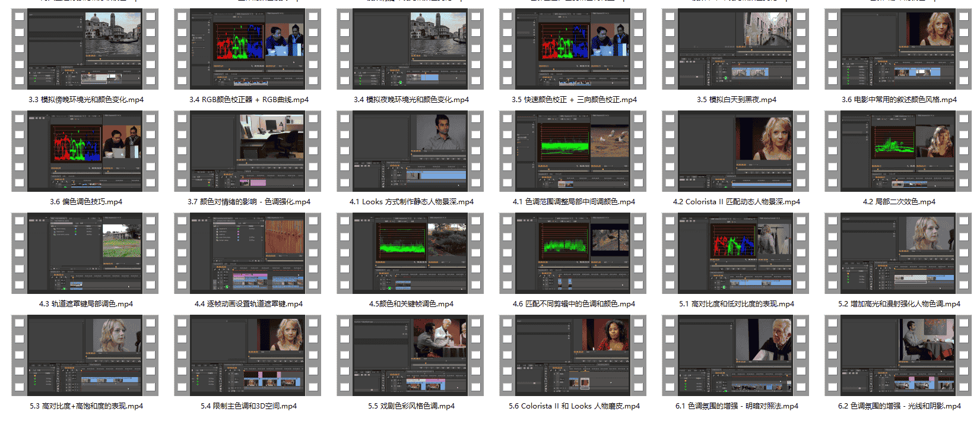
Task: Select thumbnail of 5.6 Colorista II 和 Looks 人物磨皮.mp4
Action: click(573, 356)
